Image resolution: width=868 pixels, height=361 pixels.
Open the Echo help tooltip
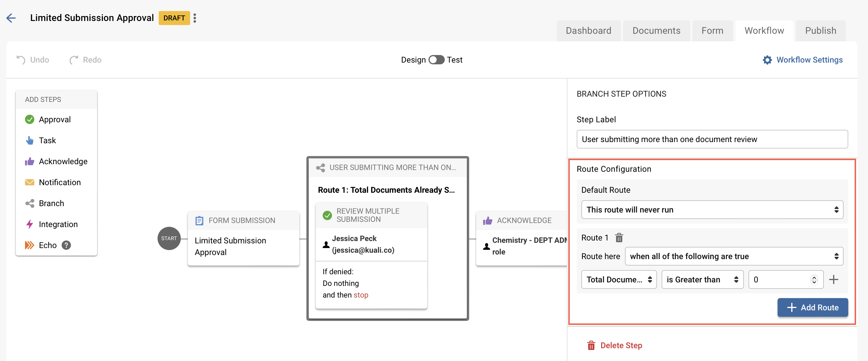coord(66,245)
